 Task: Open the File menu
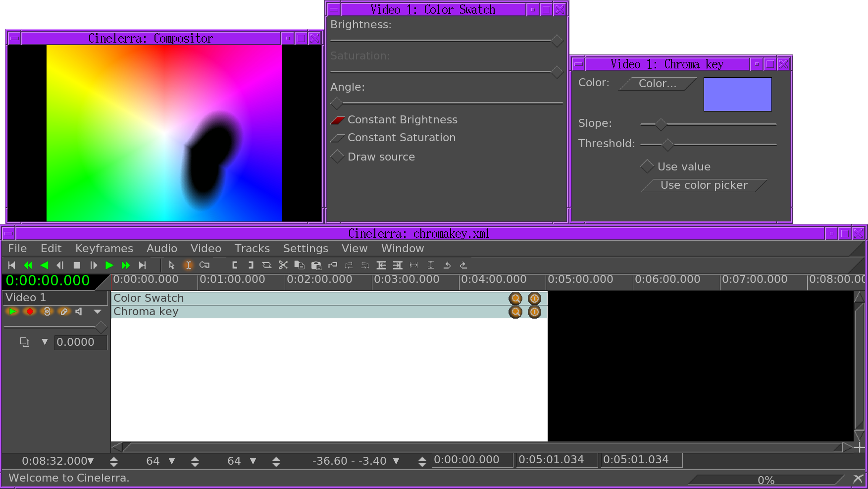[x=17, y=248]
